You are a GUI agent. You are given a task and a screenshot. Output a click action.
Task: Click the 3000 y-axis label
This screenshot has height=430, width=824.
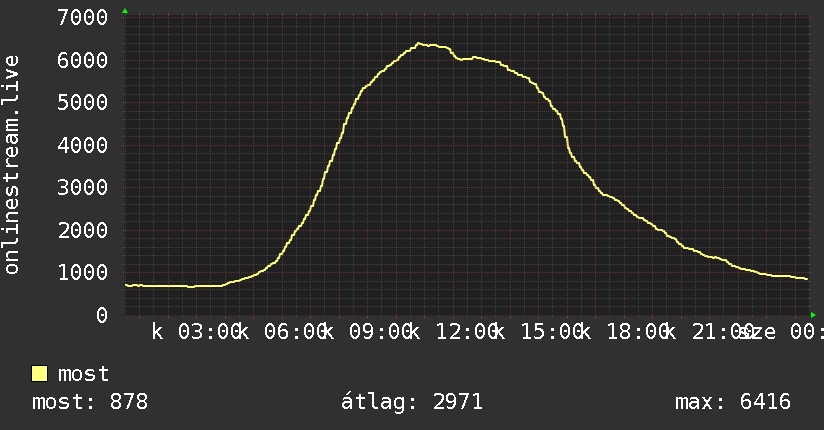coord(83,188)
